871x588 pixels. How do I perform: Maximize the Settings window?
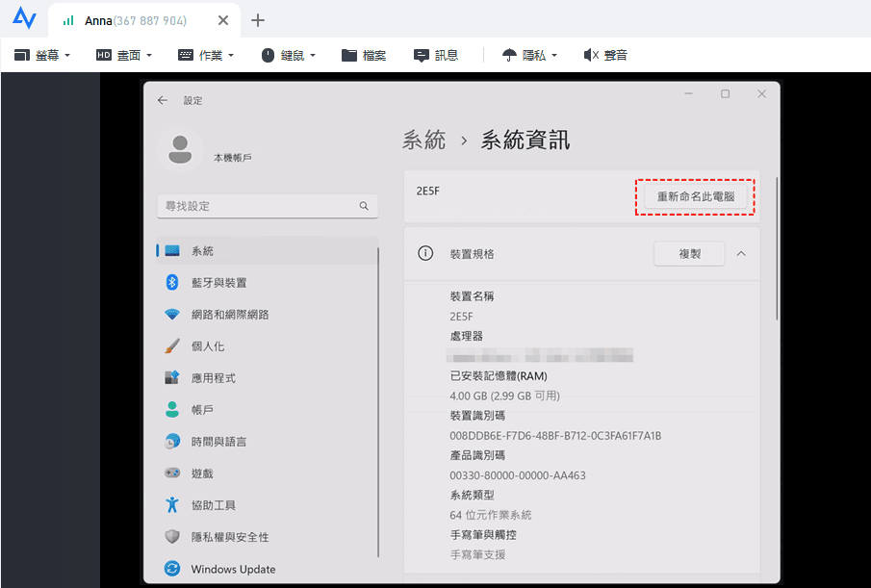pos(725,94)
